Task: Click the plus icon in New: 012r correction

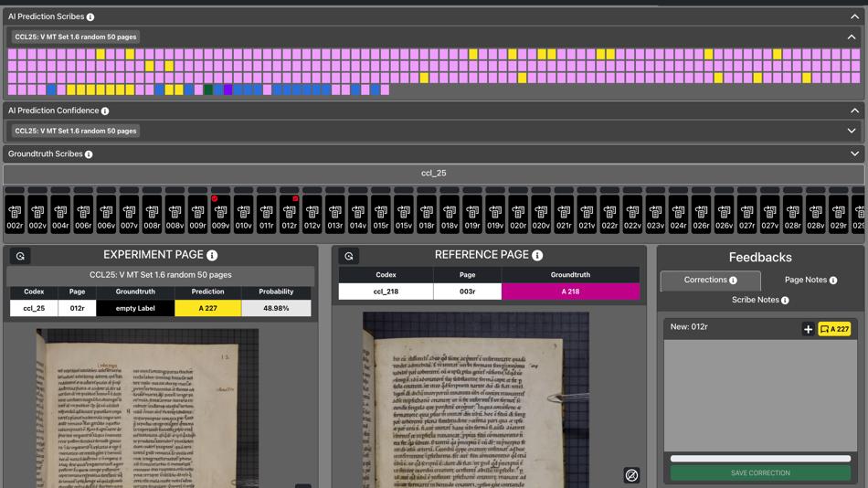Action: pyautogui.click(x=808, y=329)
